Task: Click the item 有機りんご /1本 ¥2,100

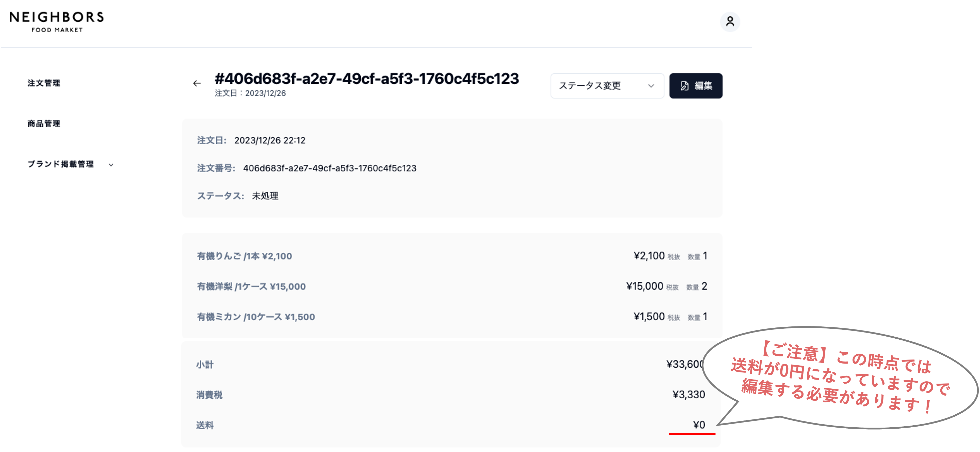Action: [244, 256]
